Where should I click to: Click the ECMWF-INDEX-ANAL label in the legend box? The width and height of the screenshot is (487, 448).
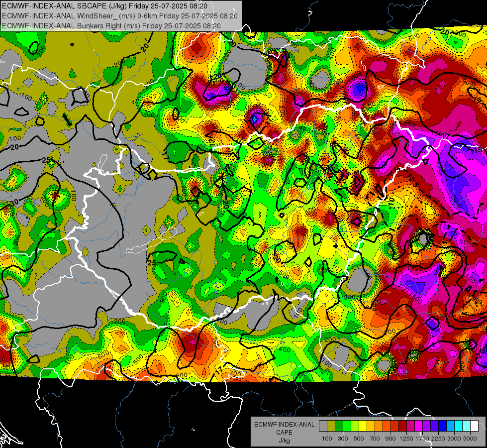(284, 425)
